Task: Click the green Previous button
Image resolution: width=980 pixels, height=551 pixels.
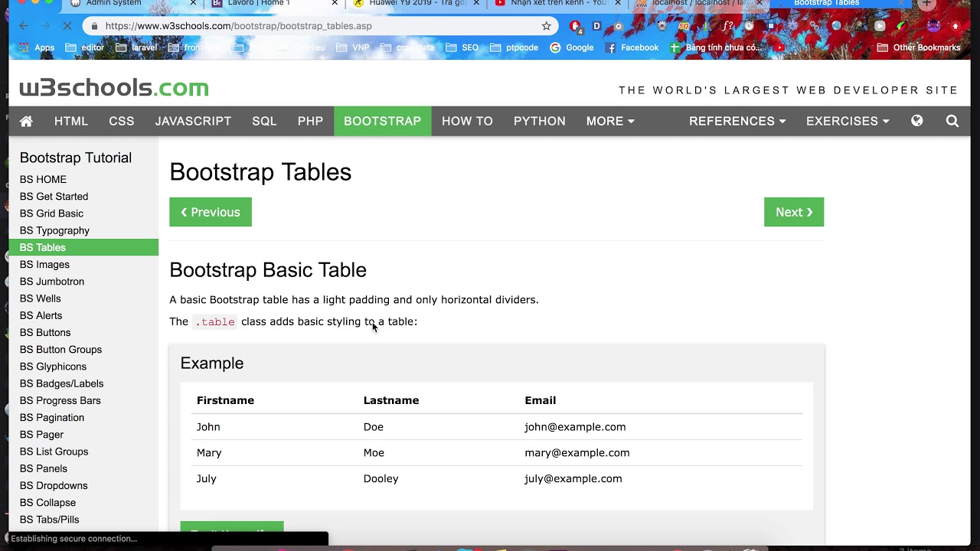Action: [x=211, y=212]
